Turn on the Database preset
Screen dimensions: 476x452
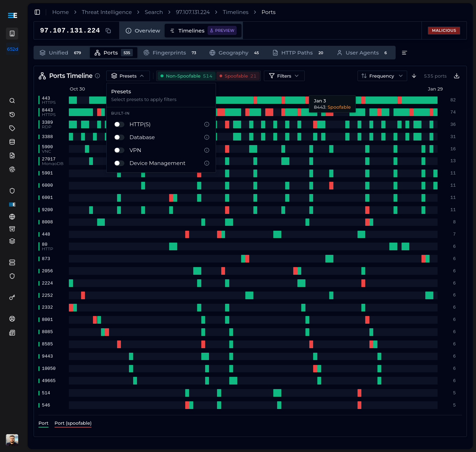click(x=119, y=137)
